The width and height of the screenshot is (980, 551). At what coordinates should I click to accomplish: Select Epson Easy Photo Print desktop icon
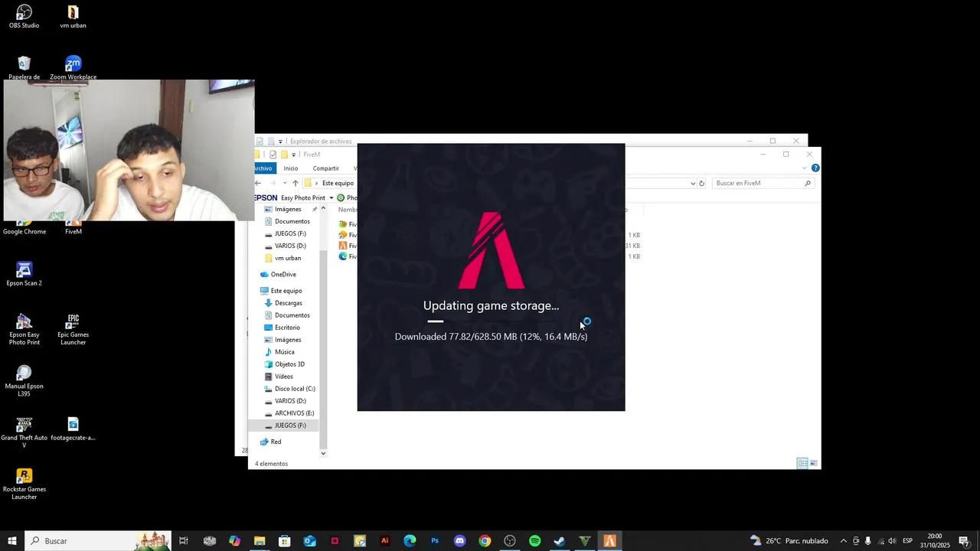[24, 329]
